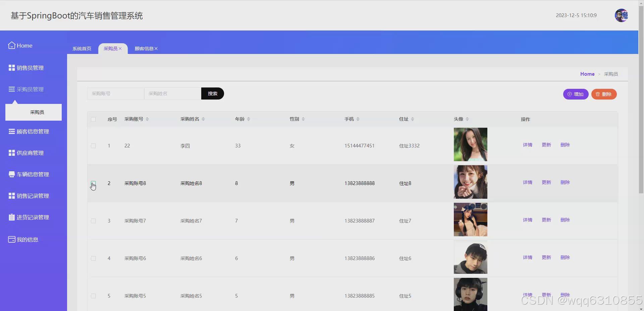Click 更新 for row 采购账号6
This screenshot has height=311, width=644.
pos(546,257)
